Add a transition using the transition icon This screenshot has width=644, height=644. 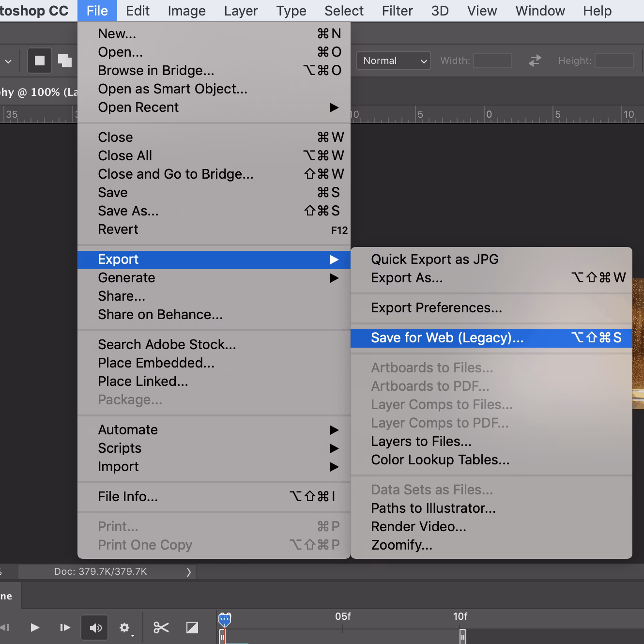click(192, 628)
